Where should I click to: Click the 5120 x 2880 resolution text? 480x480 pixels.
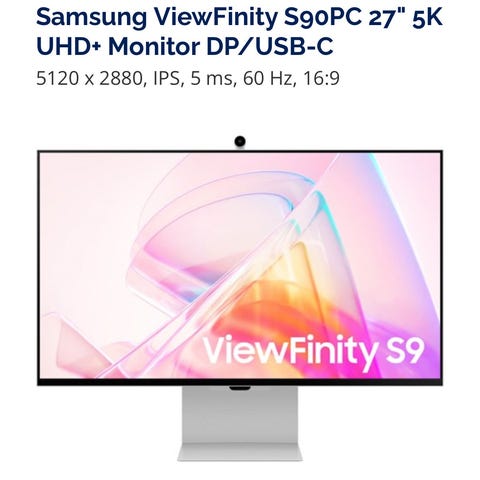click(x=91, y=79)
